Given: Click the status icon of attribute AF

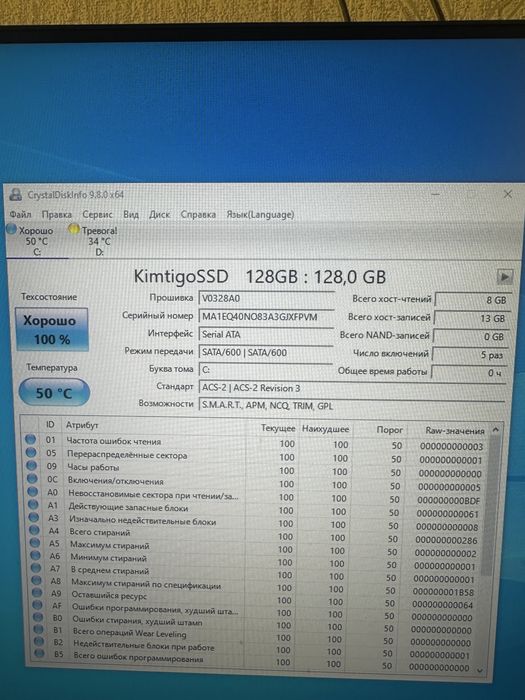Looking at the screenshot, I should [38, 605].
